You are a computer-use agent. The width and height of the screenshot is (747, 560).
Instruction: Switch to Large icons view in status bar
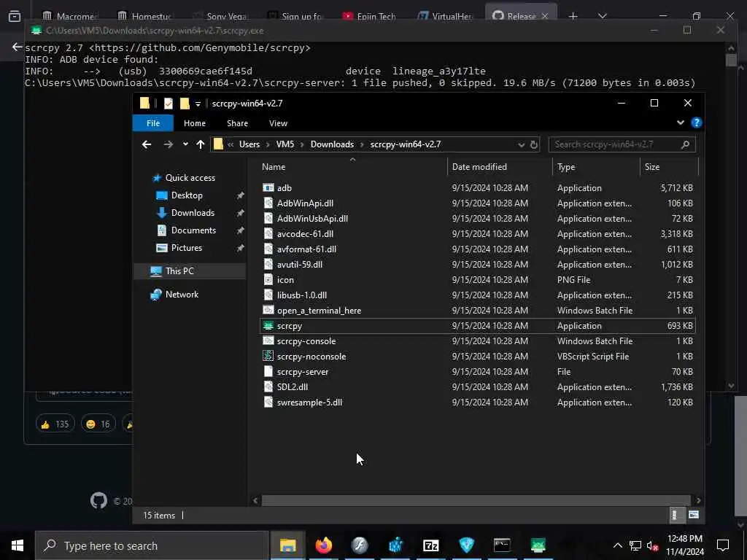coord(694,515)
